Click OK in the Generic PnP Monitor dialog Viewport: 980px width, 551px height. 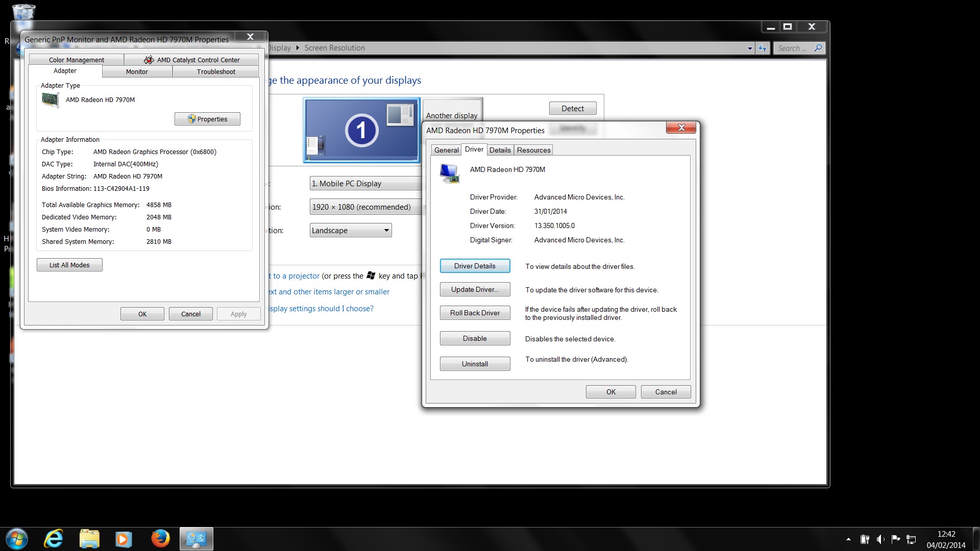click(x=142, y=314)
